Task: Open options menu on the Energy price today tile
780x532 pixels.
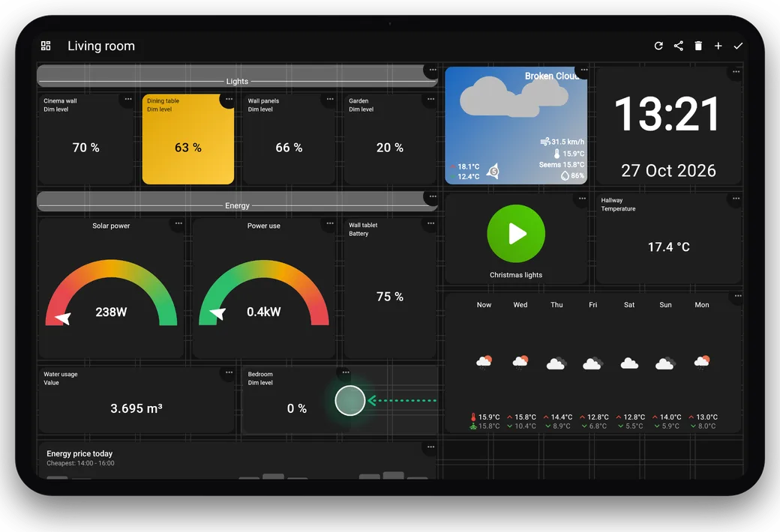Action: [430, 447]
